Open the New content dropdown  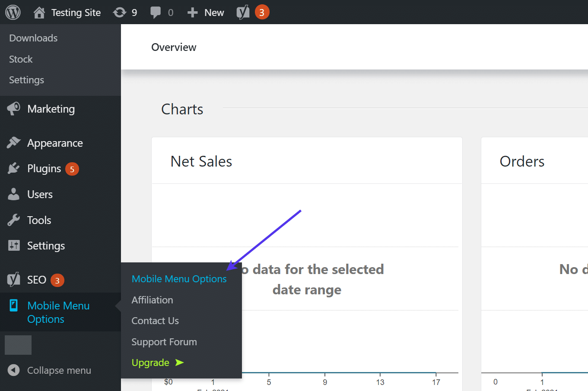pyautogui.click(x=206, y=13)
